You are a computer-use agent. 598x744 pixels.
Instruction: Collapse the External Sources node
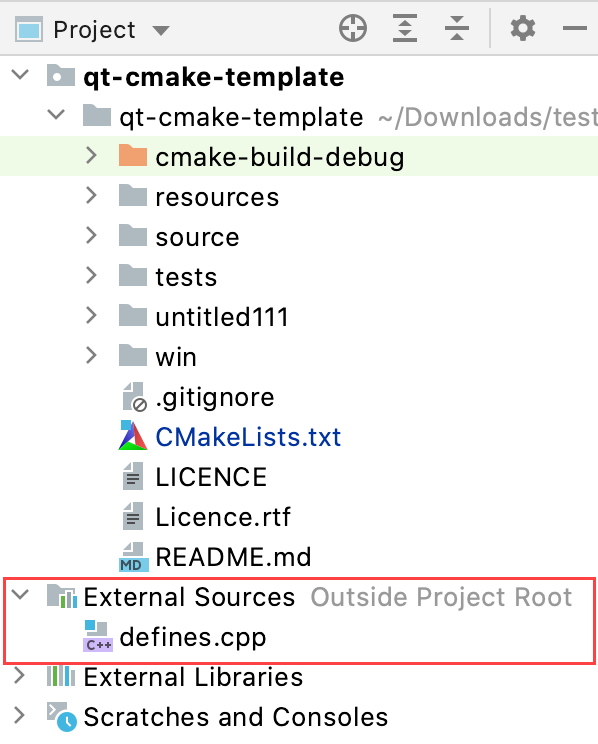pos(20,595)
